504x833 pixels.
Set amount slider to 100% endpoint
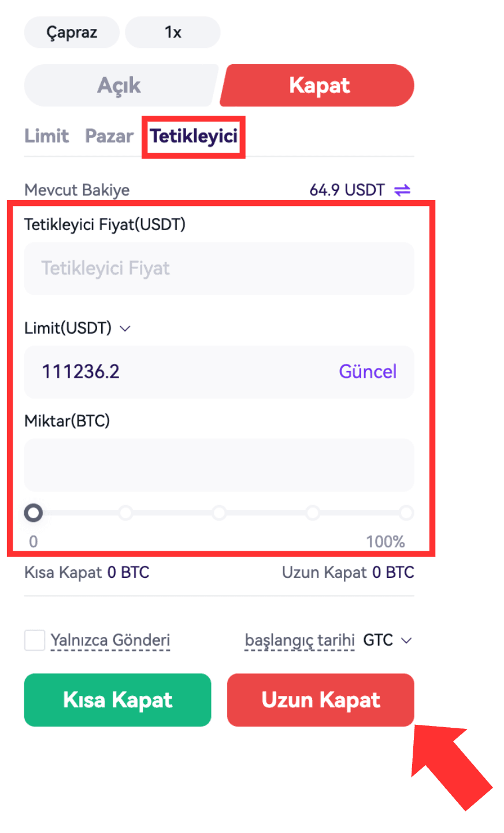coord(406,513)
